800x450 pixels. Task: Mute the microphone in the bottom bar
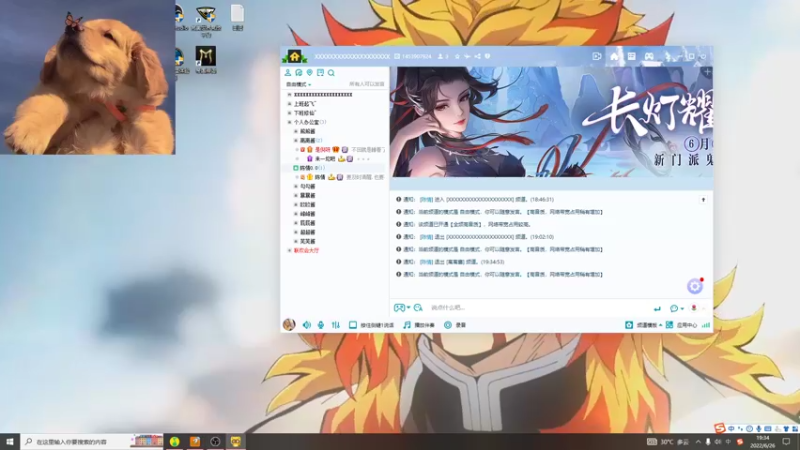[x=321, y=325]
